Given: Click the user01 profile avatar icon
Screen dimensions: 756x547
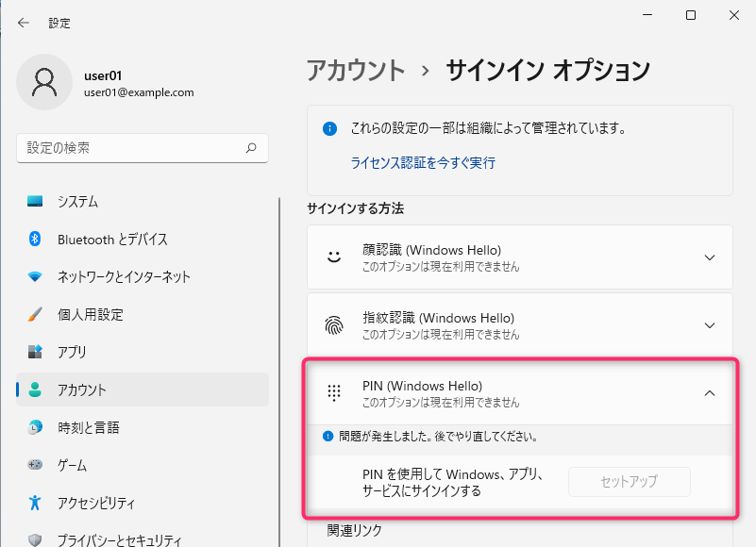Looking at the screenshot, I should [x=44, y=82].
